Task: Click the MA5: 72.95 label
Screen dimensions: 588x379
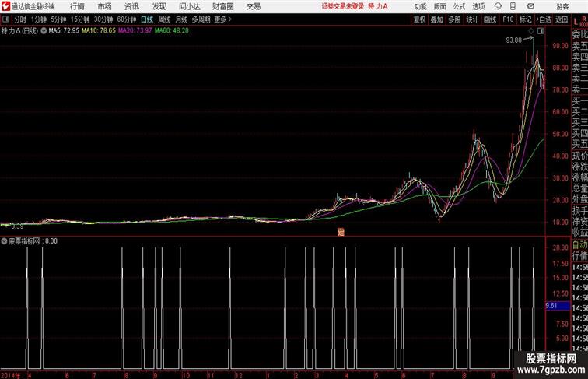Action: click(x=64, y=31)
